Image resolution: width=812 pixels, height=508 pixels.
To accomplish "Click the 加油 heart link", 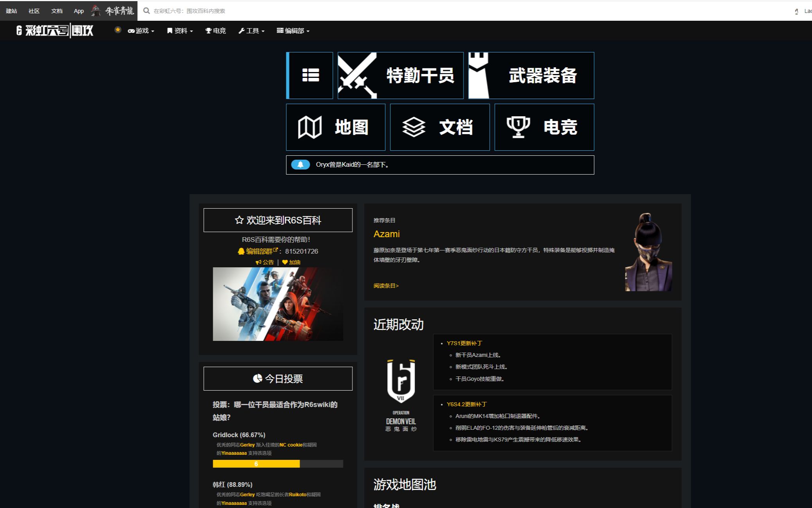I will pyautogui.click(x=291, y=262).
